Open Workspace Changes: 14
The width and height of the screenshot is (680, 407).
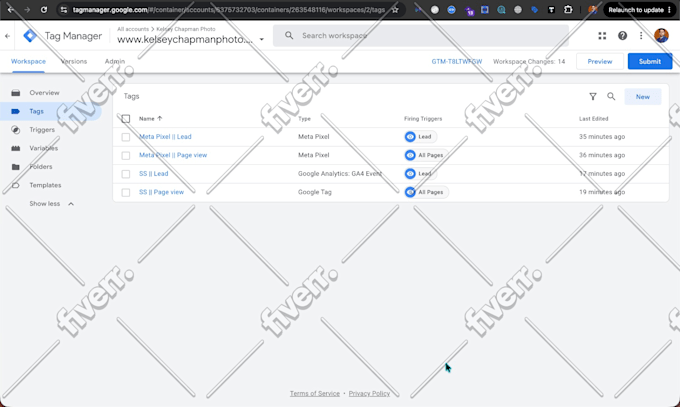tap(529, 62)
